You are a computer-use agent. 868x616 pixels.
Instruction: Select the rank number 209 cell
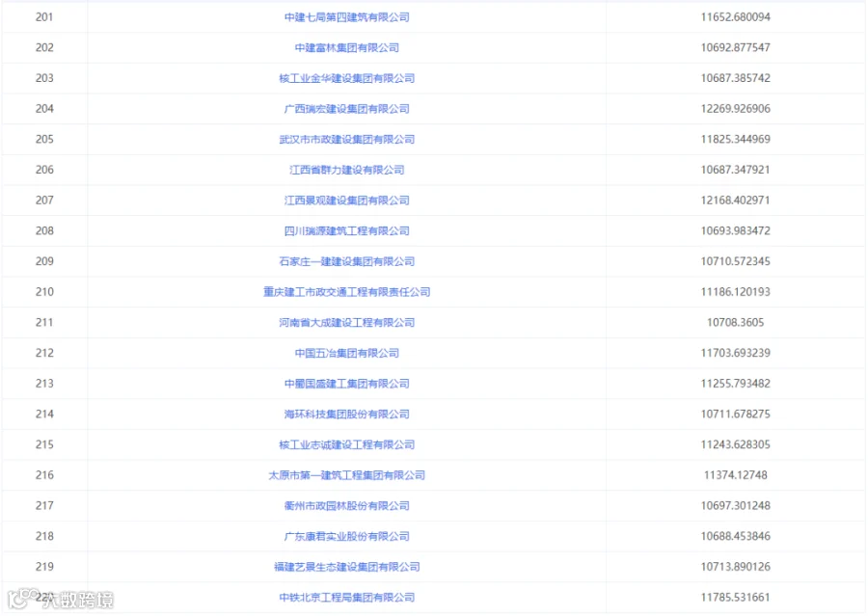pos(44,261)
